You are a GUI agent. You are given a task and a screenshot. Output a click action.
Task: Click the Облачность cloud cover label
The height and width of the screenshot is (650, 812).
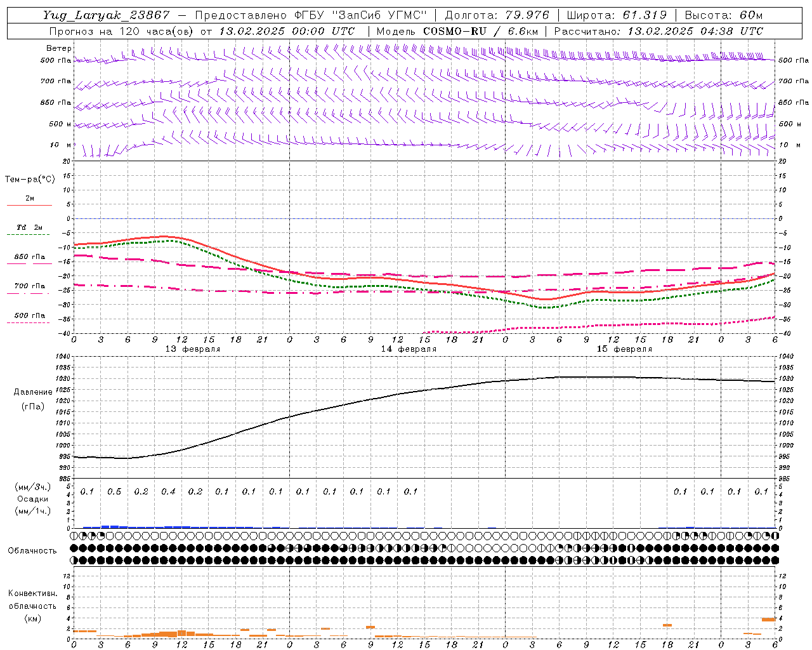tap(32, 550)
